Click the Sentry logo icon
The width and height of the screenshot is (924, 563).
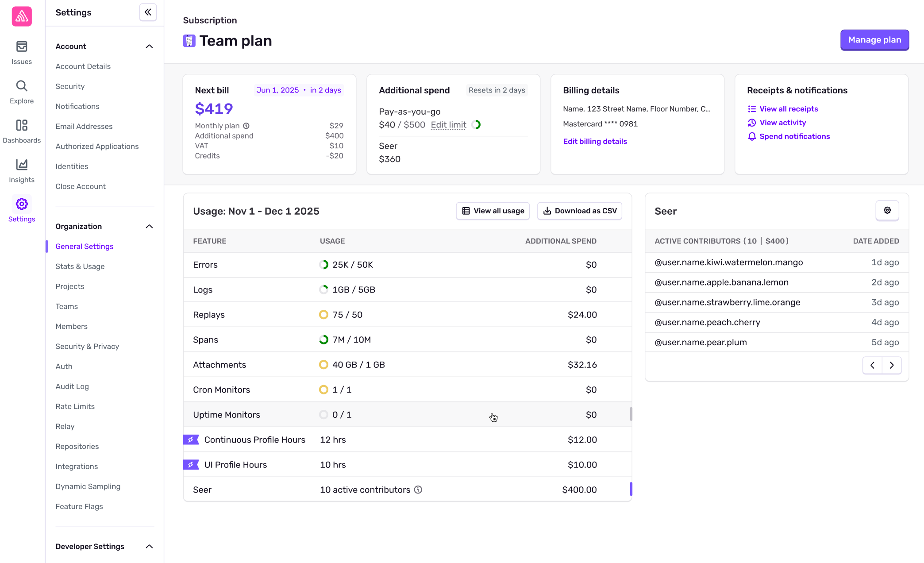click(x=22, y=16)
